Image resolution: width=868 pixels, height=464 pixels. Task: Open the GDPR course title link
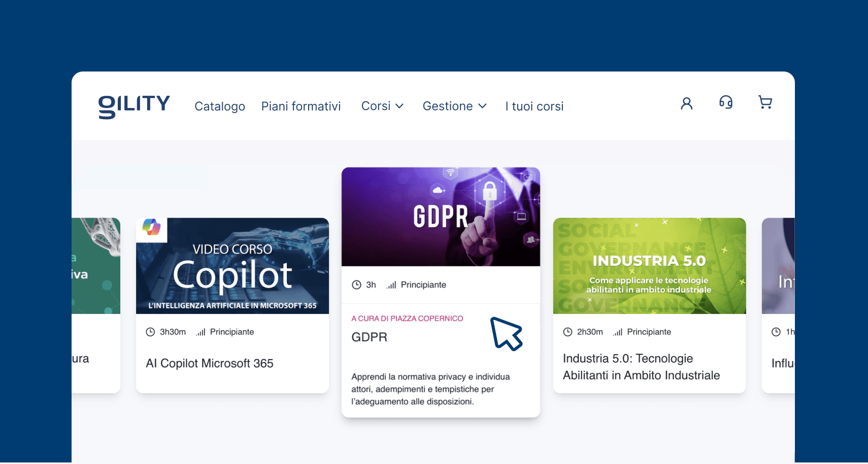click(x=369, y=337)
